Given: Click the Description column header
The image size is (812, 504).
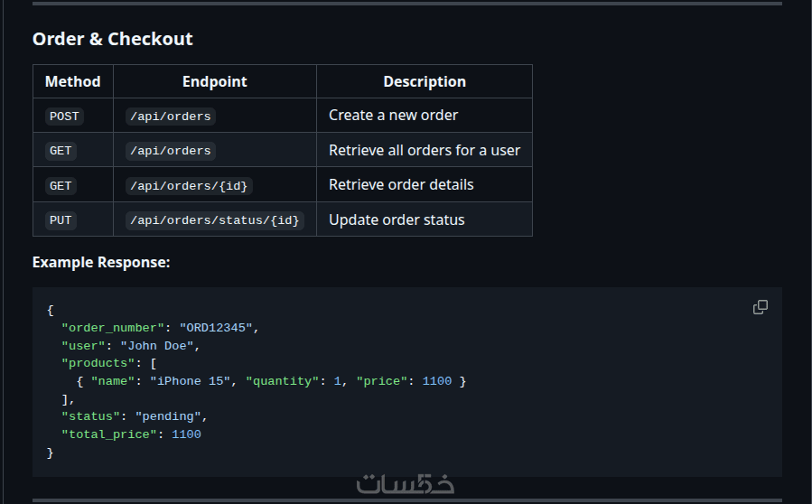Looking at the screenshot, I should click(x=425, y=81).
